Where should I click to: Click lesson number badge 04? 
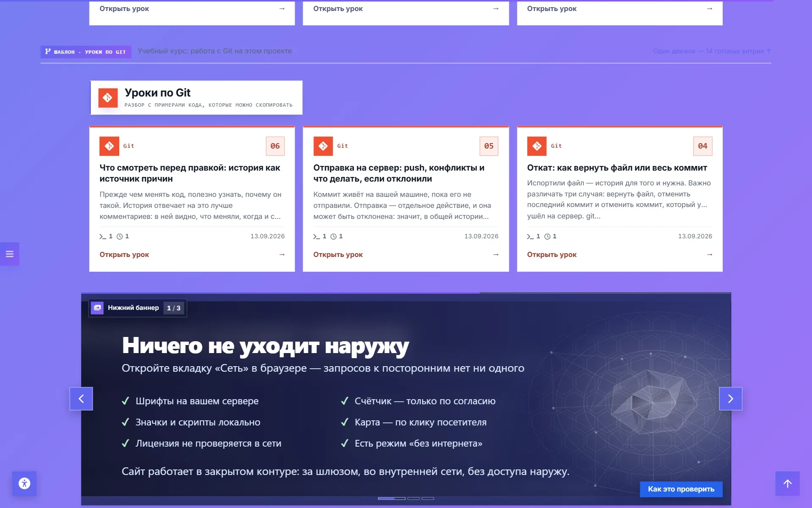coord(703,146)
